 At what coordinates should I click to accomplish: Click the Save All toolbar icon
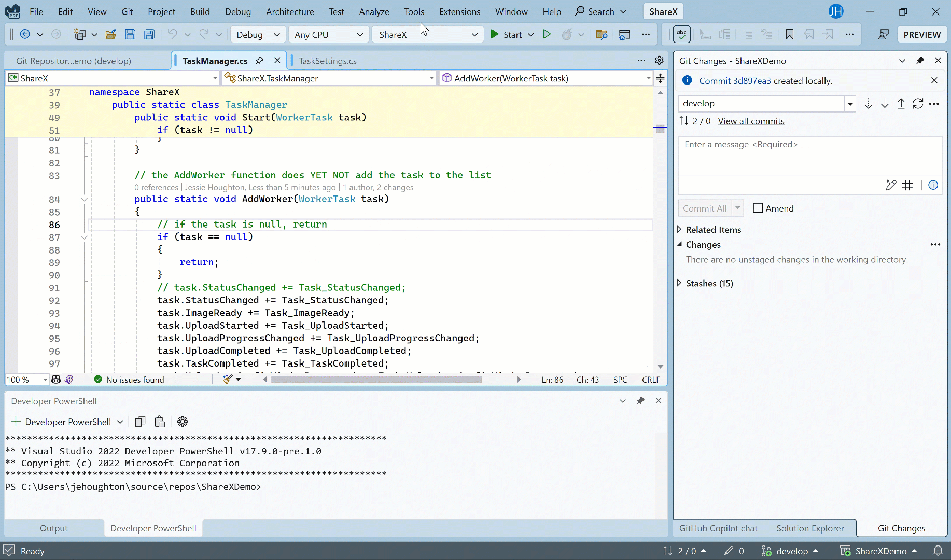(149, 35)
